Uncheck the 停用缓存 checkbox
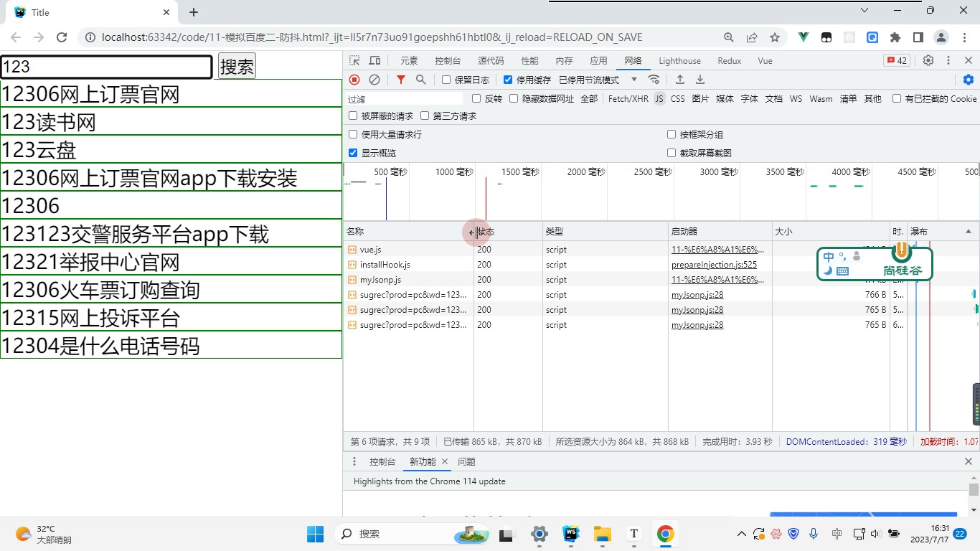Screen dimensions: 980x551 (x=508, y=80)
